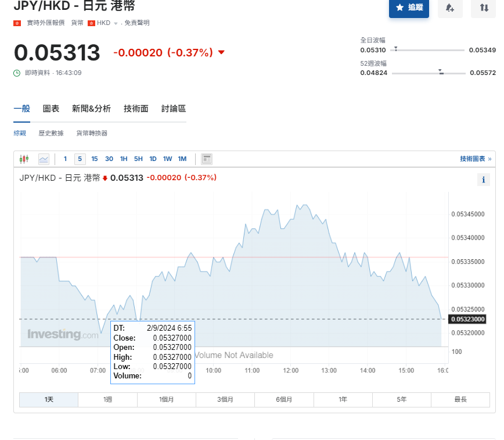The height and width of the screenshot is (440, 504).
Task: Create a price alert with bell icon
Action: click(x=450, y=8)
